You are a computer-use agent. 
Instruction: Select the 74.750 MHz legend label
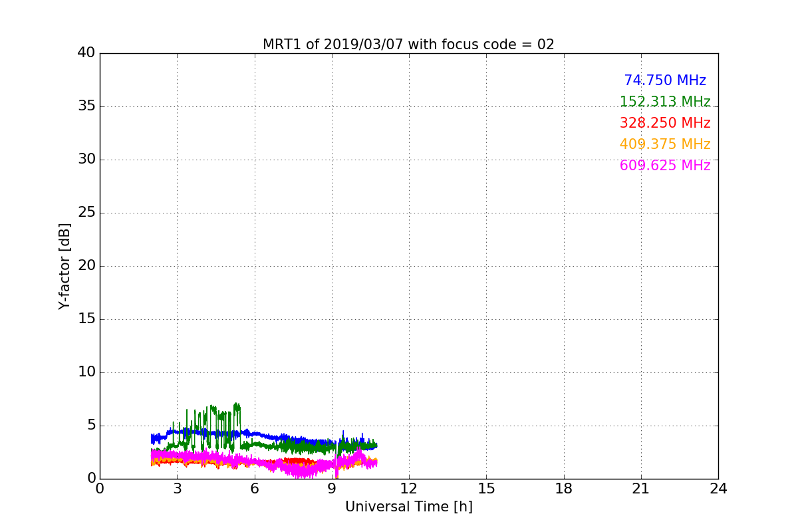(665, 80)
